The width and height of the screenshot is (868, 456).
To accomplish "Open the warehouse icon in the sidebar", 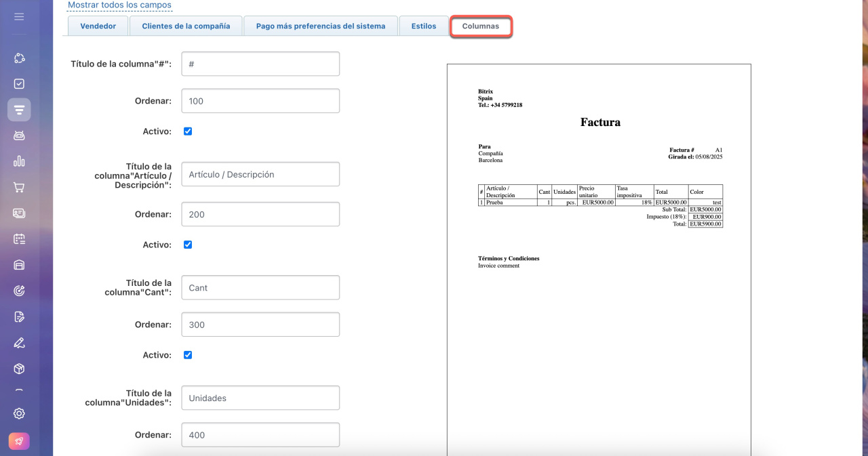I will click(19, 265).
